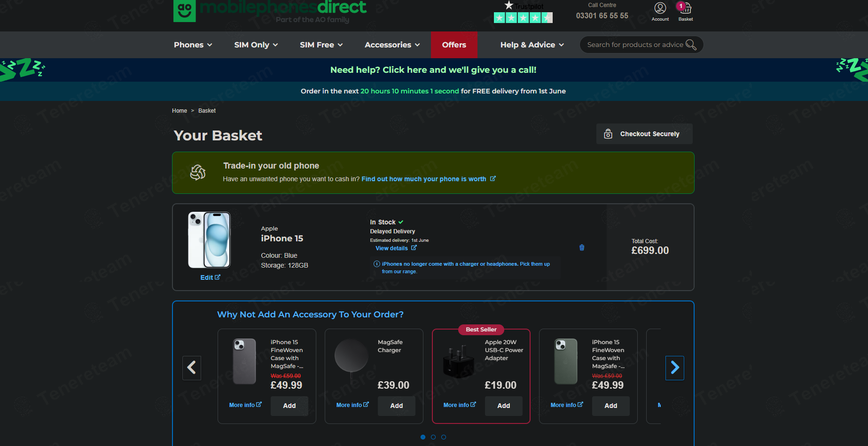
Task: Expand the Phones dropdown menu
Action: (193, 45)
